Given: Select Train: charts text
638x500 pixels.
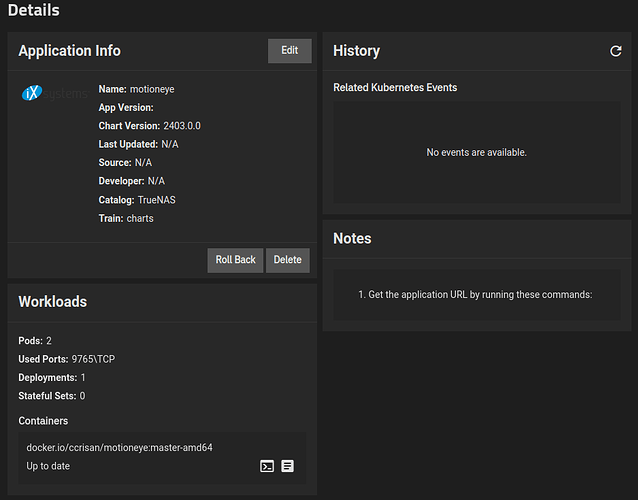Looking at the screenshot, I should (126, 218).
